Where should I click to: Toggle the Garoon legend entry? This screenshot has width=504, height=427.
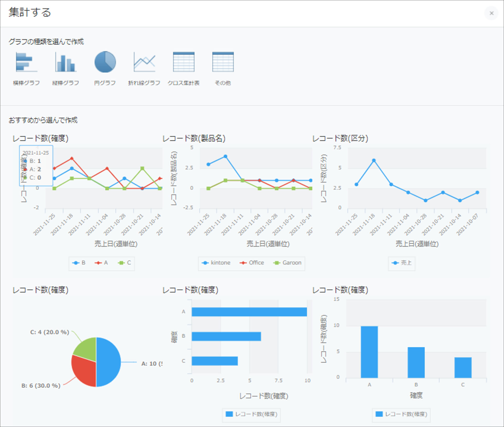click(287, 263)
